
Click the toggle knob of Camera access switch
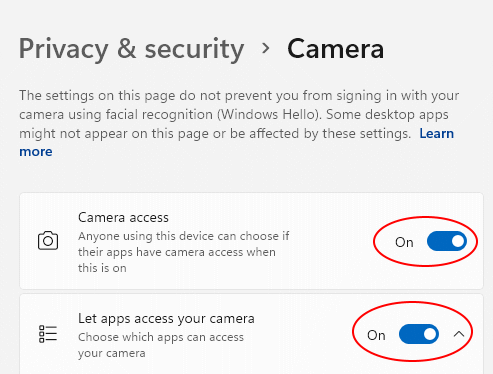coord(458,241)
